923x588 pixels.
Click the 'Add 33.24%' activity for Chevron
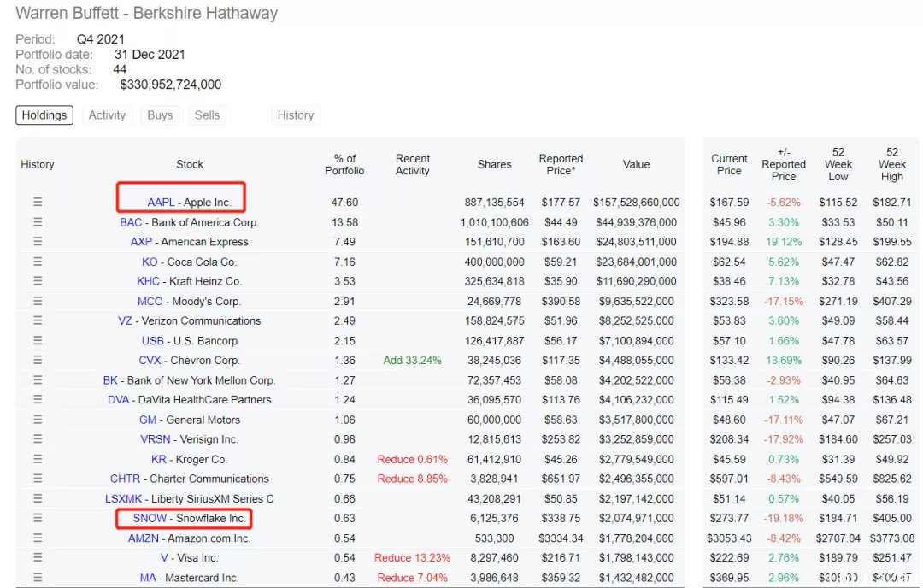[x=412, y=360]
